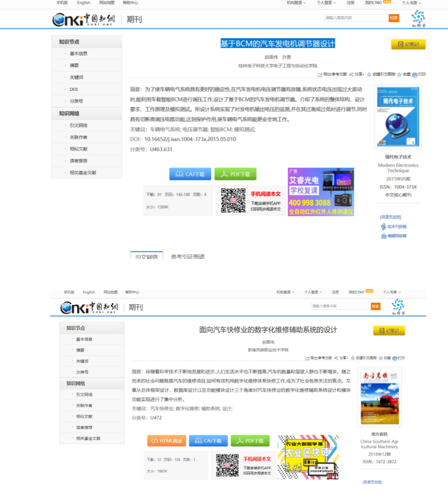Click 记笔记 button on the 数字化维修 article
The width and height of the screenshot is (448, 497).
389,330
